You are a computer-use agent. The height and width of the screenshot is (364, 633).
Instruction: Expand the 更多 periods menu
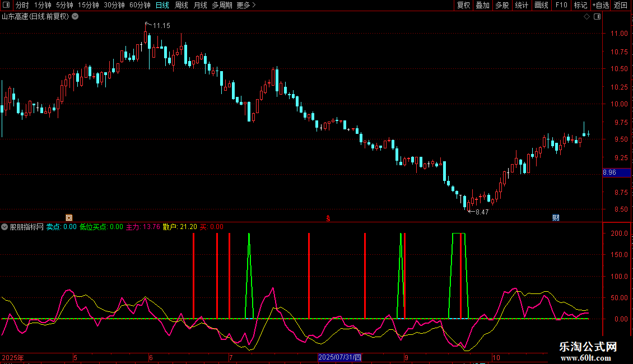(246, 5)
